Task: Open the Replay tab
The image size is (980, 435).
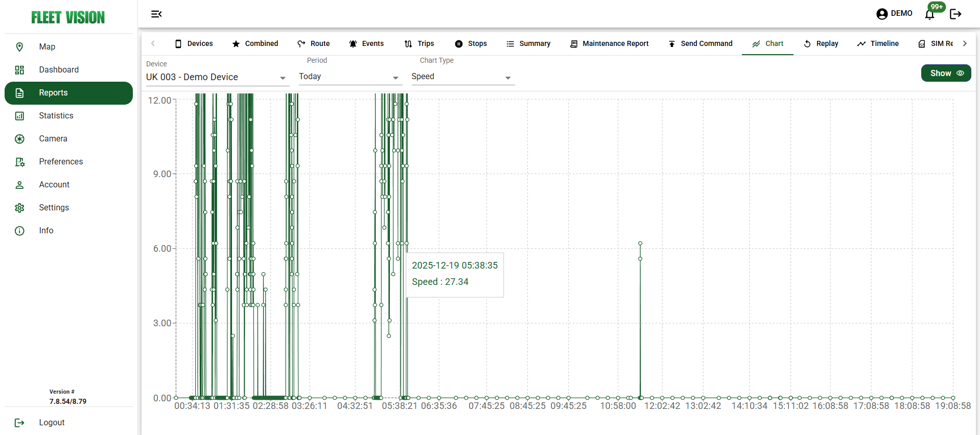Action: pos(821,44)
